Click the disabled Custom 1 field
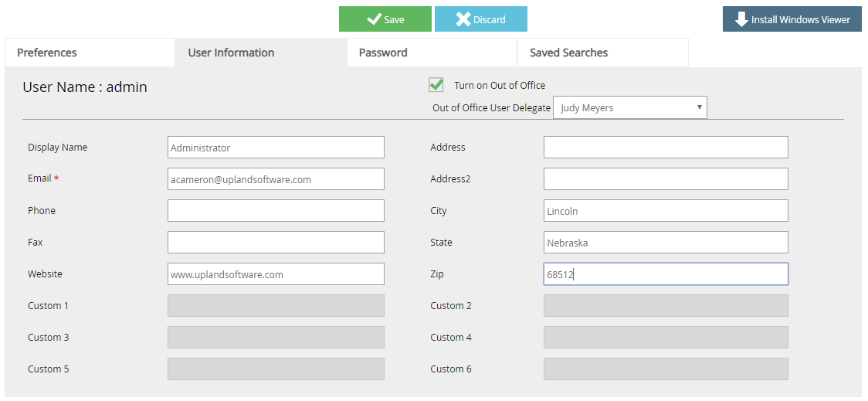 [x=276, y=306]
